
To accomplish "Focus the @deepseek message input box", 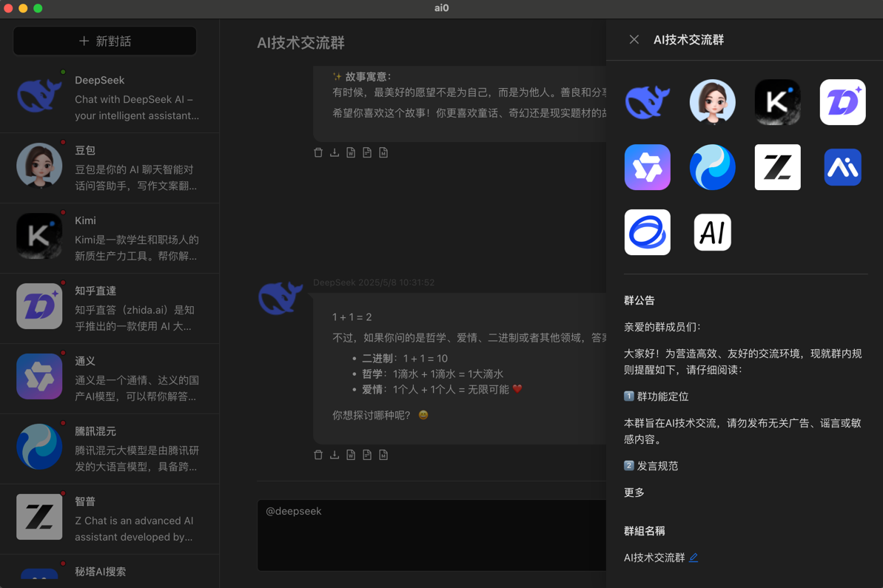I will tap(432, 535).
